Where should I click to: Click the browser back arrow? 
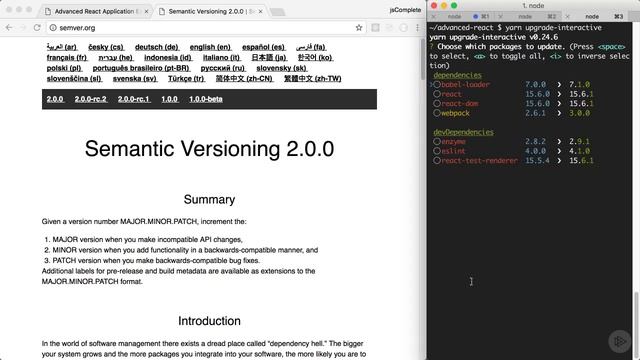9,28
